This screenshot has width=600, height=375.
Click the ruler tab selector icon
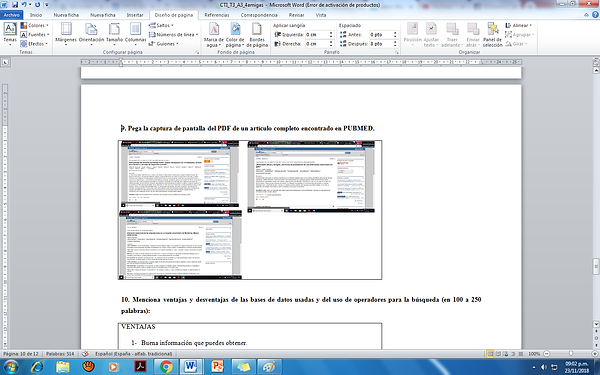(5, 62)
